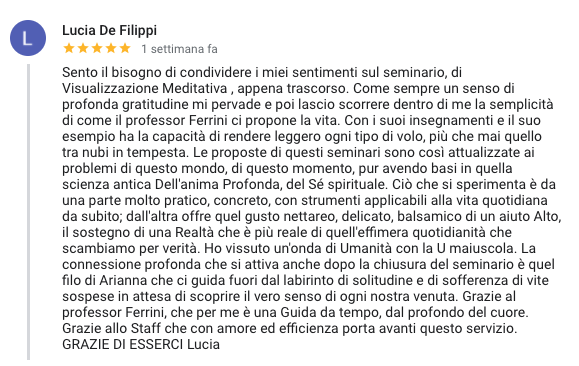Click the fifth gold rating star
The height and width of the screenshot is (366, 579).
tap(125, 48)
